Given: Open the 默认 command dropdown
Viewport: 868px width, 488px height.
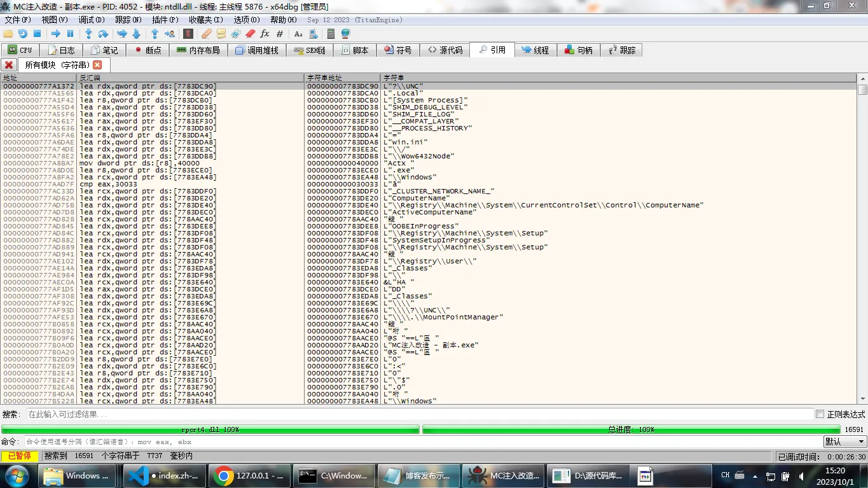Looking at the screenshot, I should [x=844, y=442].
